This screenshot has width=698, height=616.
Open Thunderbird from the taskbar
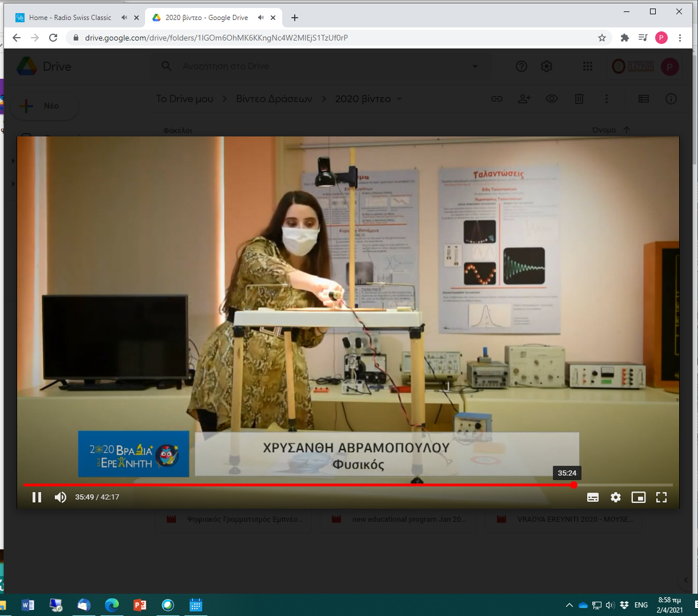click(x=84, y=605)
